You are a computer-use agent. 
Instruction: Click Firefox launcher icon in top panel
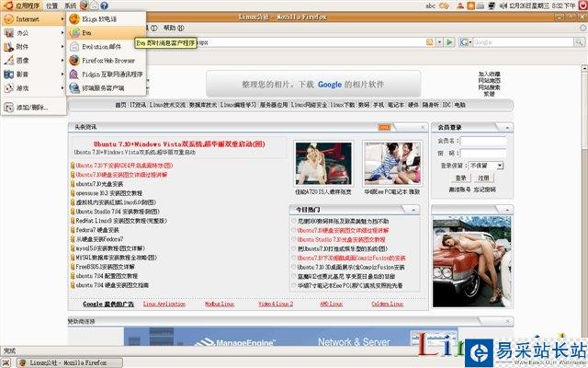(x=85, y=6)
